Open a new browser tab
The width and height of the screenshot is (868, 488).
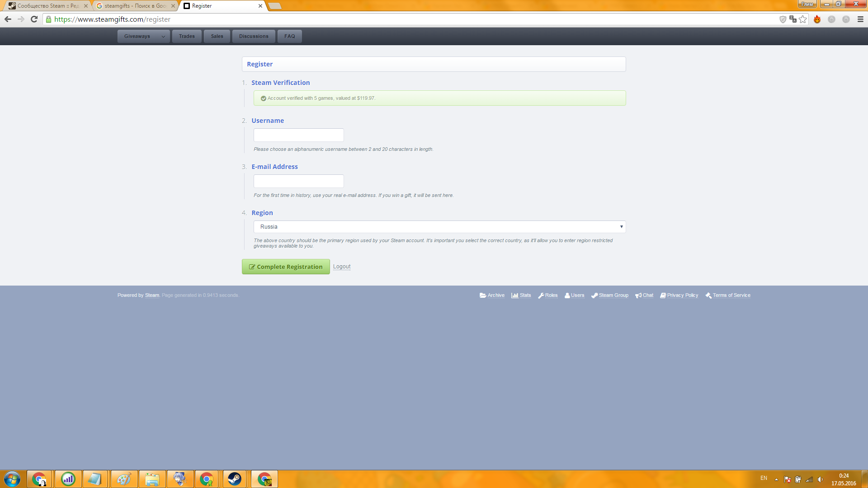(x=274, y=6)
